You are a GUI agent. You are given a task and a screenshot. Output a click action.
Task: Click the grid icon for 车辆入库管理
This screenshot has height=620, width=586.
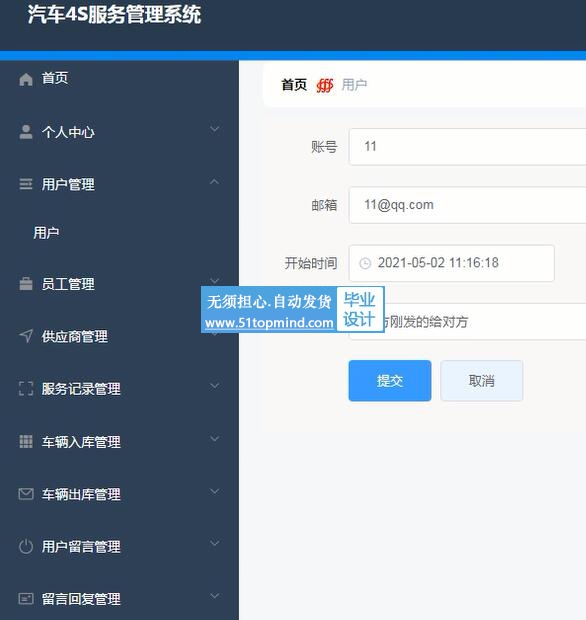pos(26,441)
